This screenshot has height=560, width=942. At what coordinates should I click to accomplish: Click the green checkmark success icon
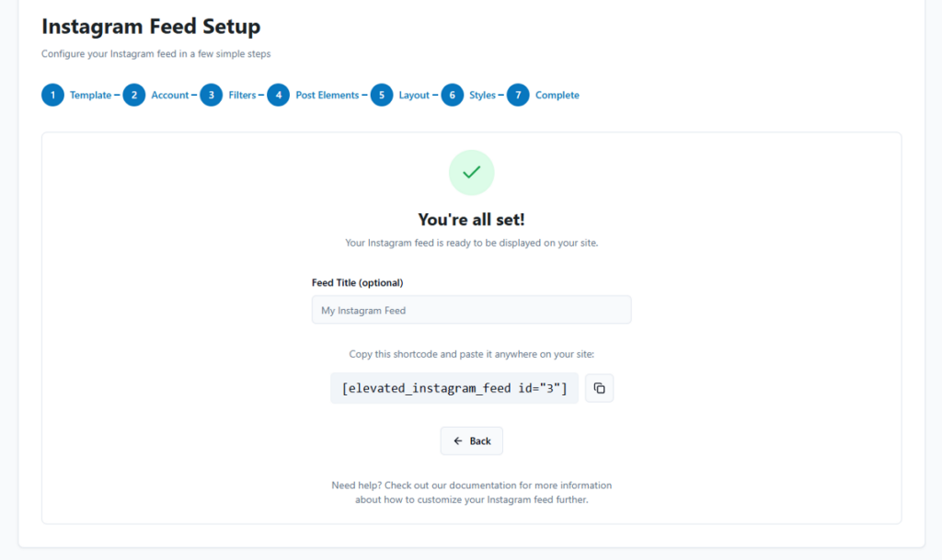pyautogui.click(x=471, y=172)
